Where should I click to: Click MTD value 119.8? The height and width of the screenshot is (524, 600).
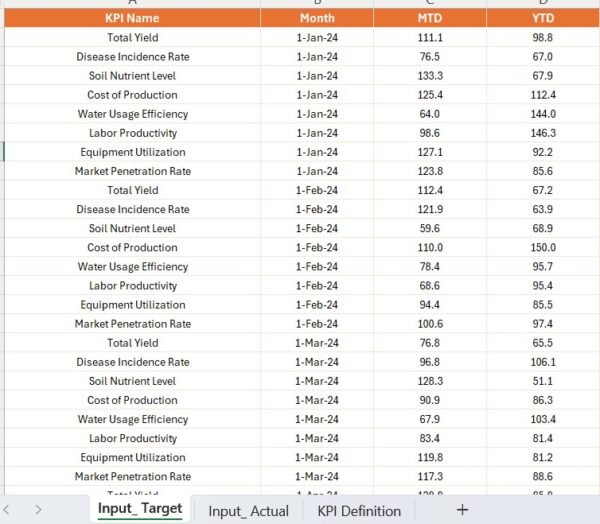coord(430,457)
